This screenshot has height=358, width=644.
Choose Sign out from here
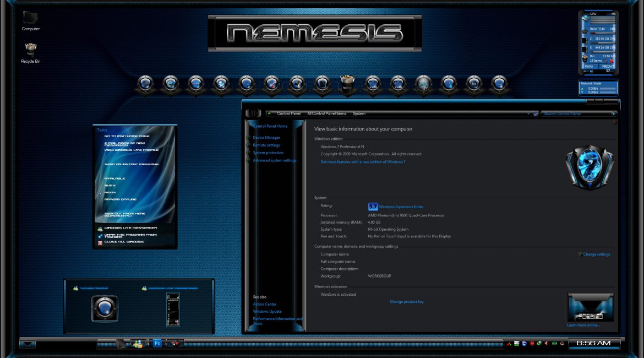[x=125, y=215]
